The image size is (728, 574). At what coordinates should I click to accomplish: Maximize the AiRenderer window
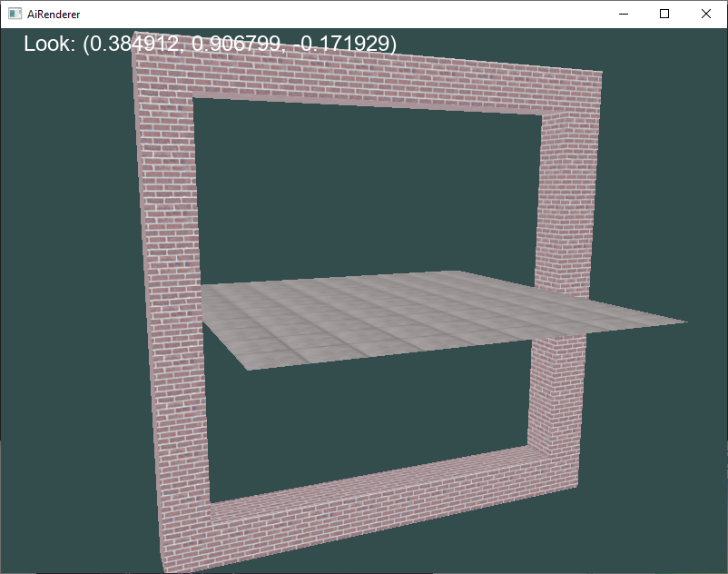664,14
